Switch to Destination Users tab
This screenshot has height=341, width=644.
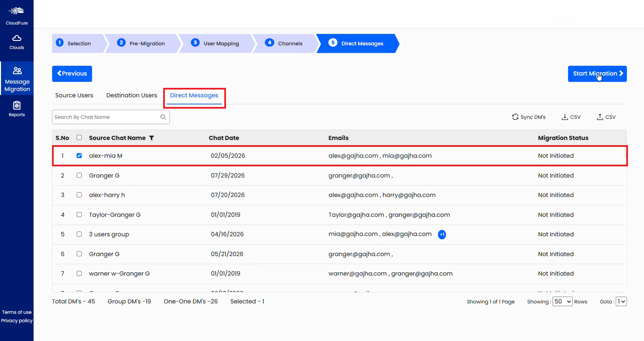[132, 96]
